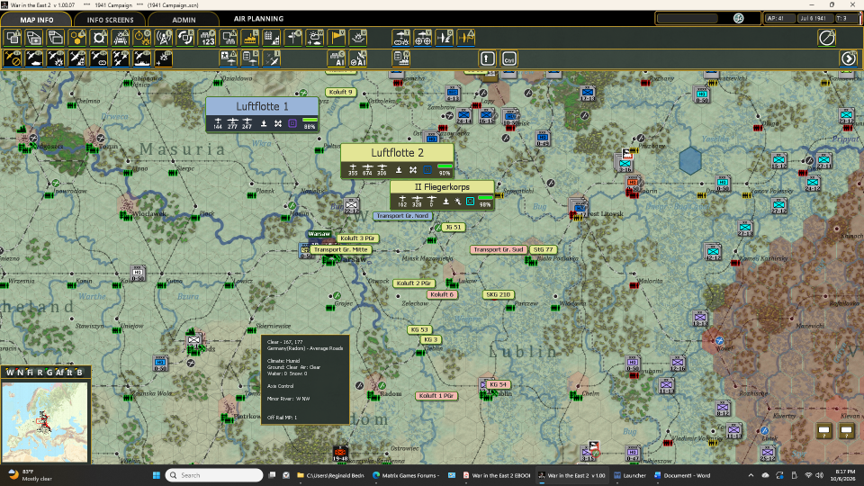
Task: Select the air superiority twin-aircraft icon
Action: point(120,58)
